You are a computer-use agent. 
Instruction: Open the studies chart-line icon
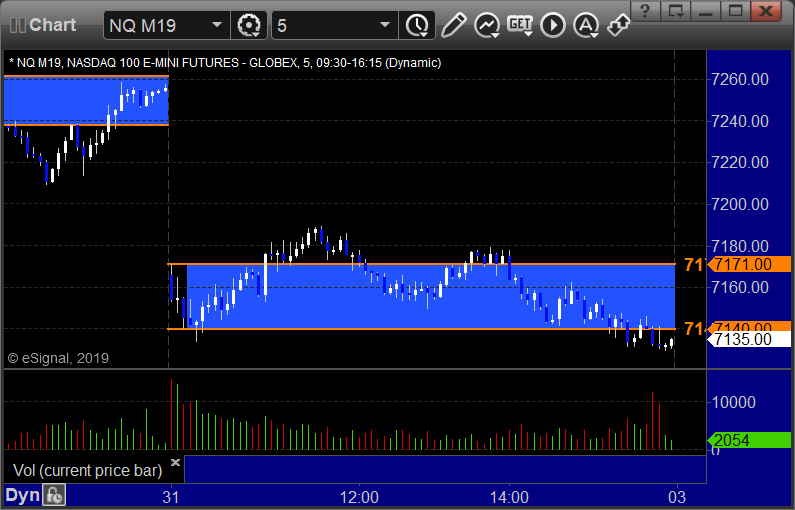[x=487, y=25]
